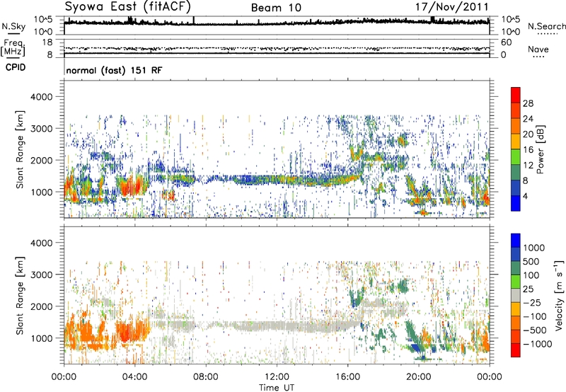Click '4000' tick in the power panel

(x=41, y=97)
